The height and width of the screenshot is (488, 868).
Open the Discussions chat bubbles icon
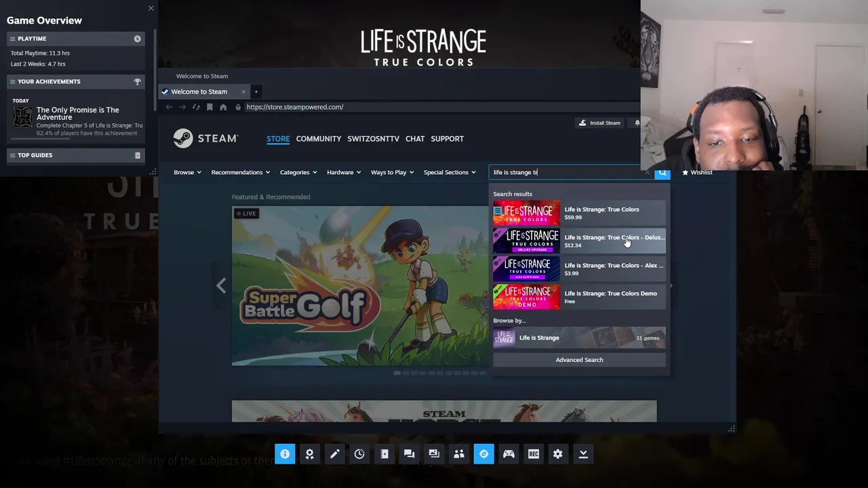pyautogui.click(x=409, y=454)
